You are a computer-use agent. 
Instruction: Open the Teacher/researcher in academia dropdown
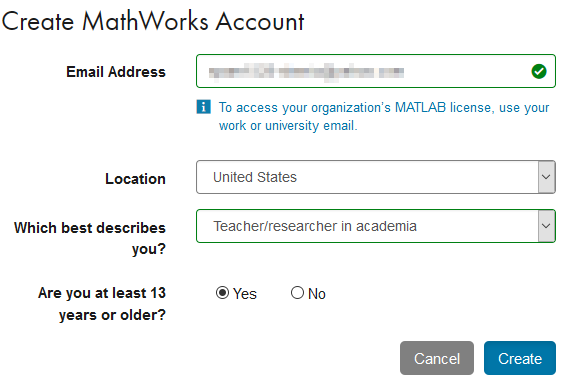coord(376,226)
